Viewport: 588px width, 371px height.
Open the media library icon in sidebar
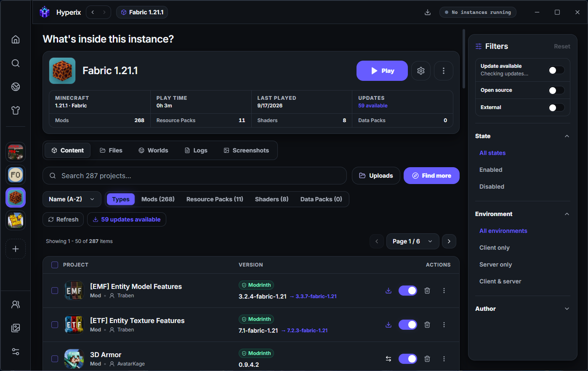tap(16, 328)
